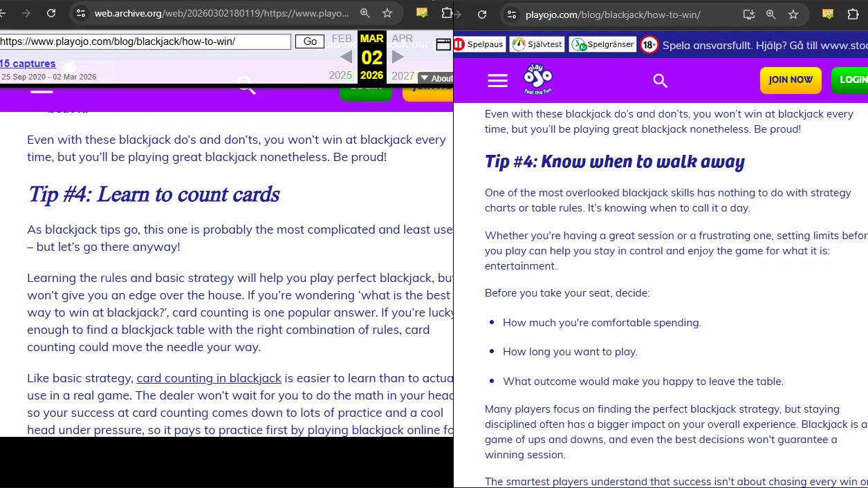Click zoom magnifier icon in left browser address bar
Image resolution: width=868 pixels, height=488 pixels.
click(365, 13)
